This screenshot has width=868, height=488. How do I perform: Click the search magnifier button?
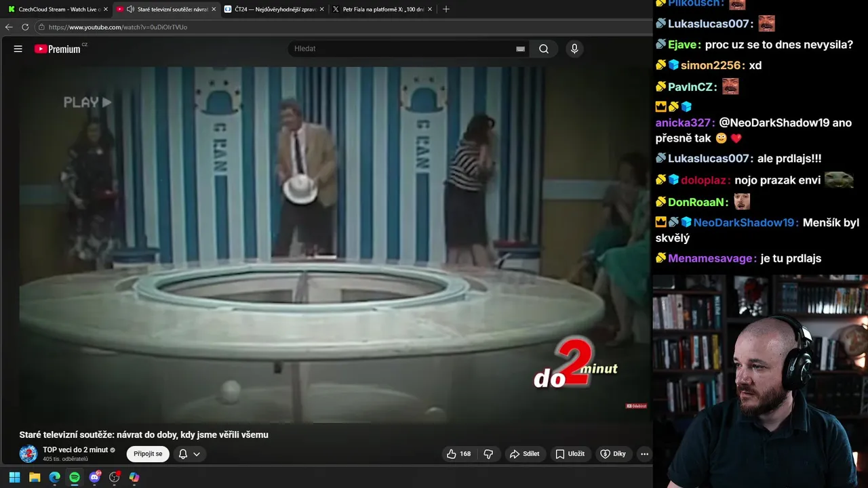coord(544,49)
